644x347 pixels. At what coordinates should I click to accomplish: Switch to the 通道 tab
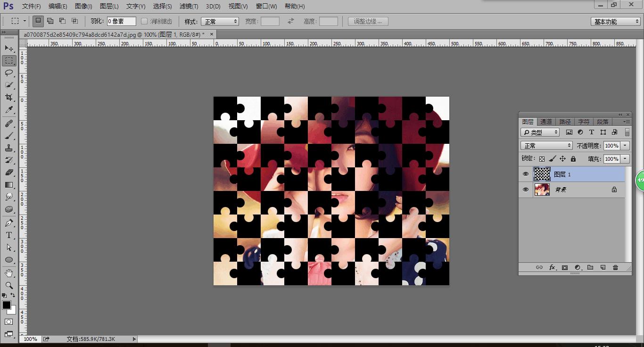point(546,122)
